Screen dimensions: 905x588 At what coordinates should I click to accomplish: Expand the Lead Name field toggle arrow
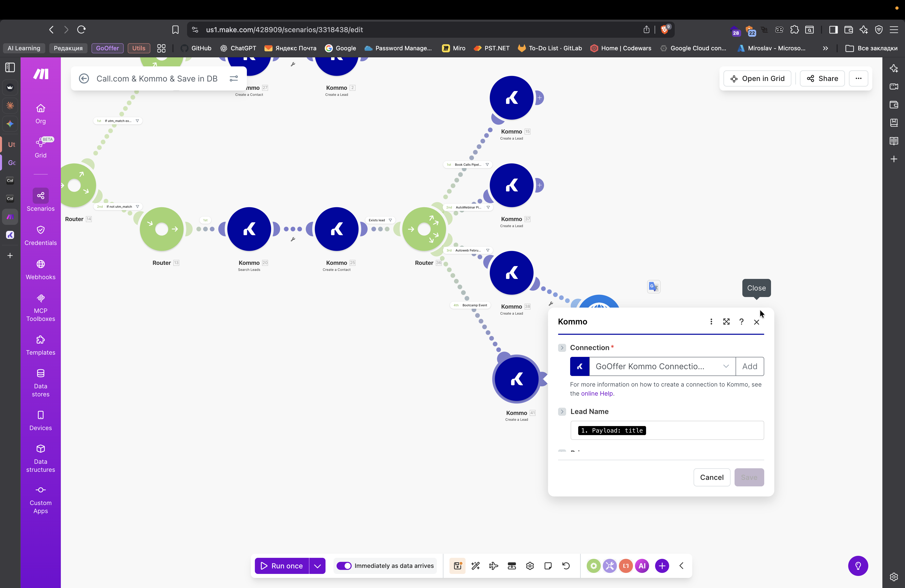562,411
